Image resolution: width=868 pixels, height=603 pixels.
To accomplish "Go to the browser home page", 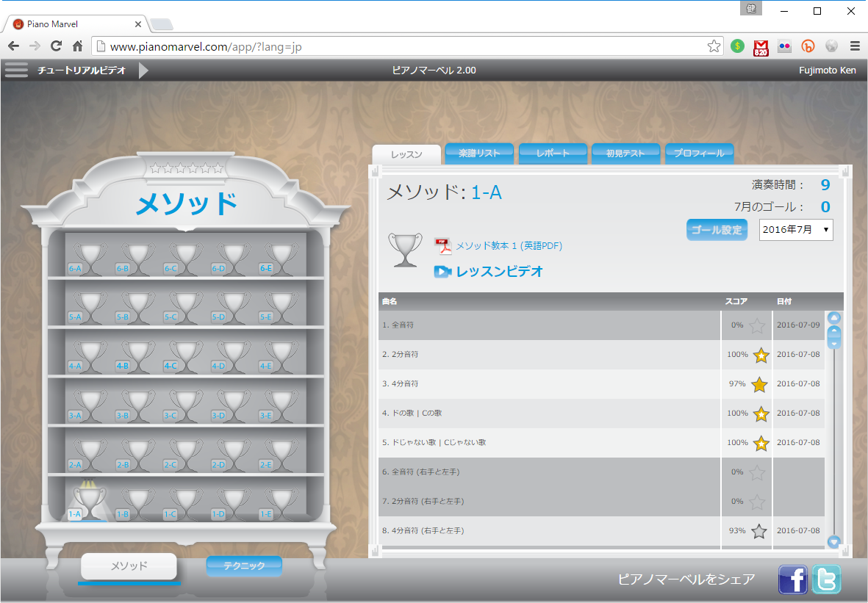I will click(x=78, y=46).
